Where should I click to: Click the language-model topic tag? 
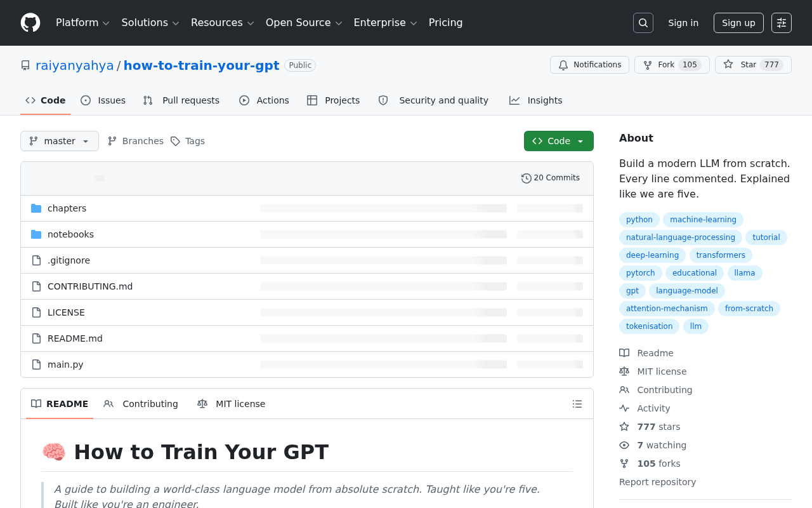click(687, 291)
